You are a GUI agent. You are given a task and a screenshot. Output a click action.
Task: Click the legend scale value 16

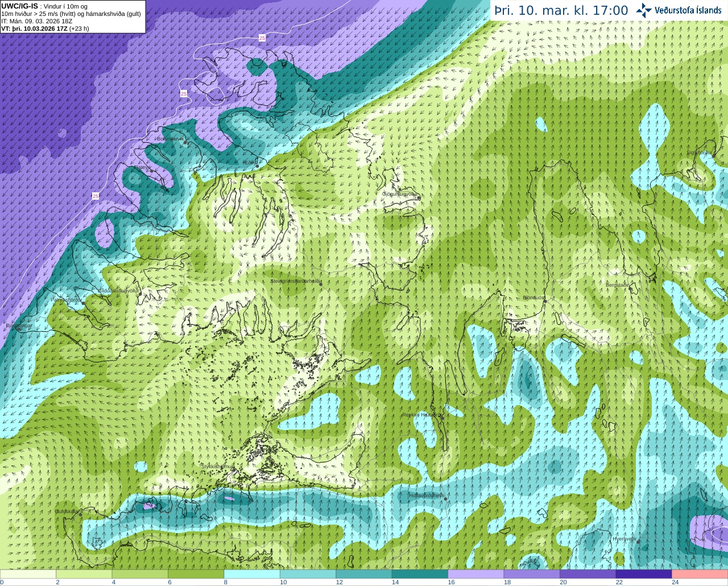451,582
